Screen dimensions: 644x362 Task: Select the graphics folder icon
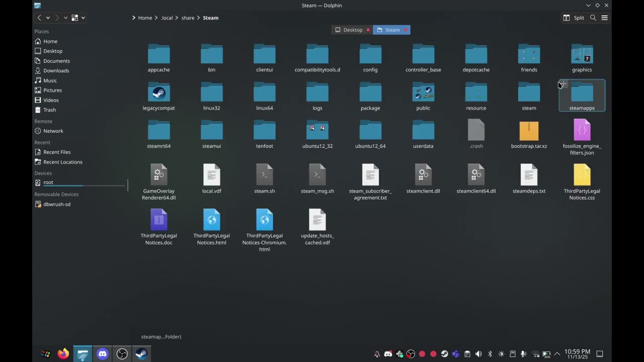click(x=582, y=54)
